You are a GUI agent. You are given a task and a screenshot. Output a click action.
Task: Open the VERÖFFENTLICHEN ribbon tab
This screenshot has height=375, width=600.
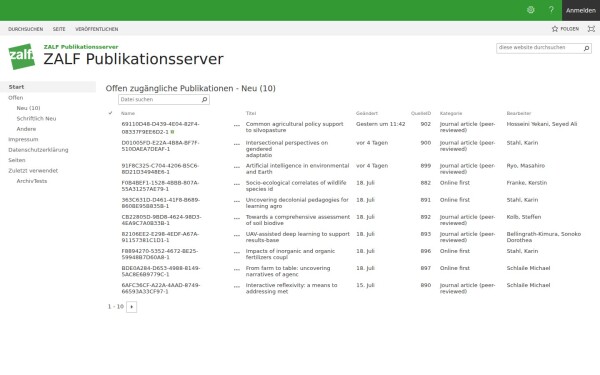click(x=97, y=29)
